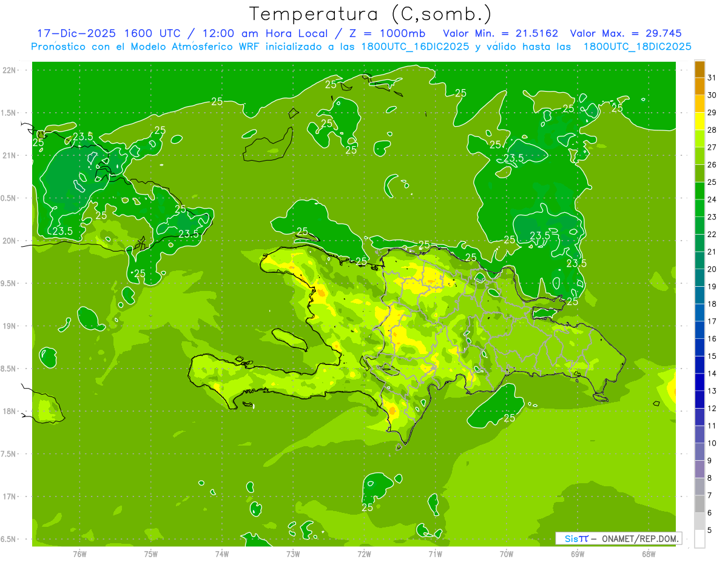Click the color scale label '19'

[x=712, y=287]
